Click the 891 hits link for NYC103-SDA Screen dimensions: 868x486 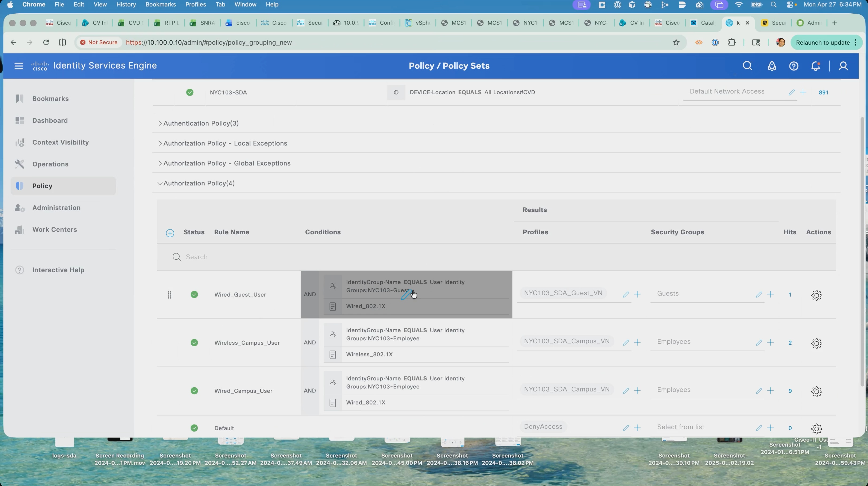pyautogui.click(x=823, y=93)
